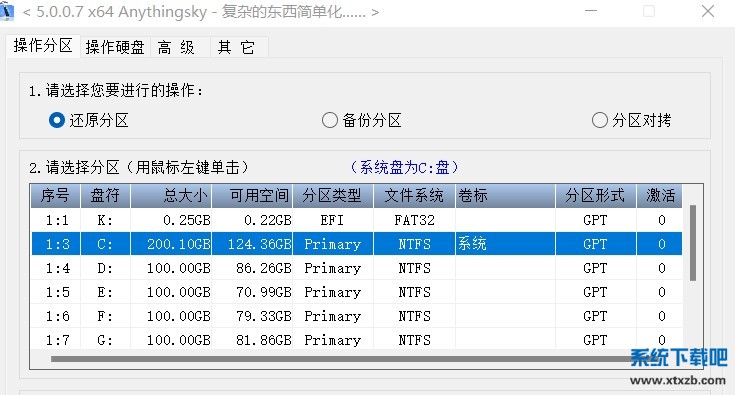
Task: Click the EFI partition type cell
Action: [333, 220]
